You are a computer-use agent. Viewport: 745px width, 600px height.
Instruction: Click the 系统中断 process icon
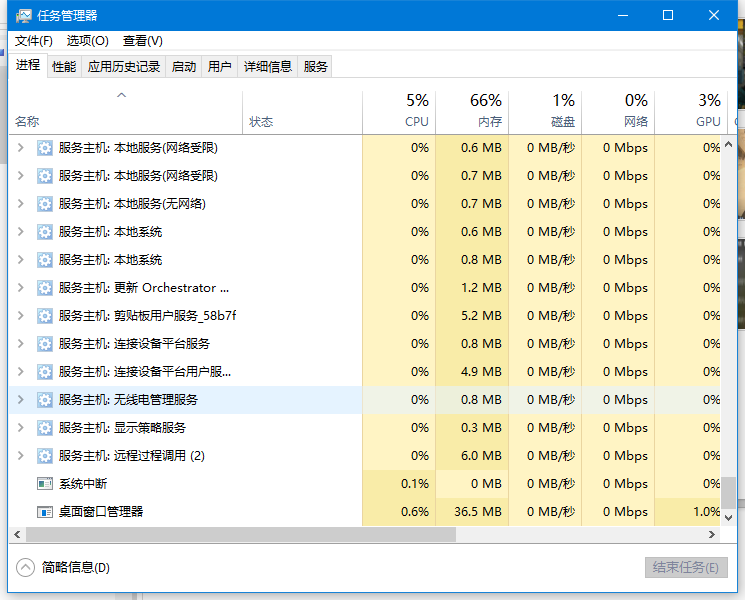(x=45, y=484)
